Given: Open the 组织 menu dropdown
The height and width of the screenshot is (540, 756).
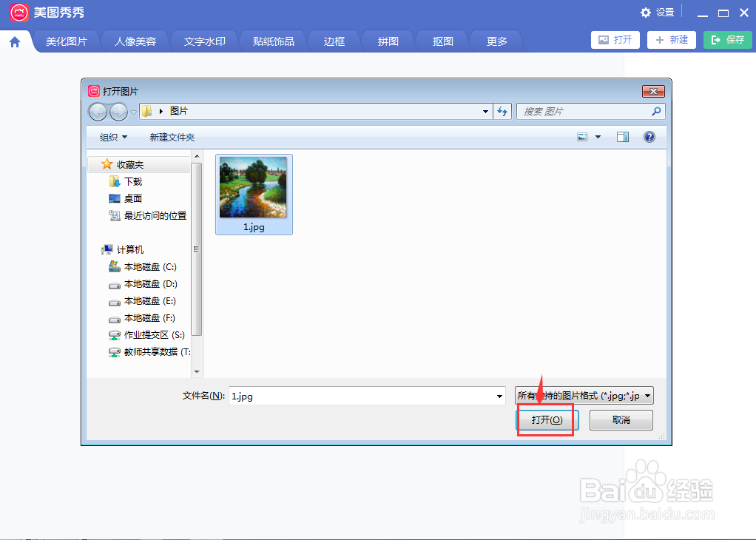Looking at the screenshot, I should point(114,138).
